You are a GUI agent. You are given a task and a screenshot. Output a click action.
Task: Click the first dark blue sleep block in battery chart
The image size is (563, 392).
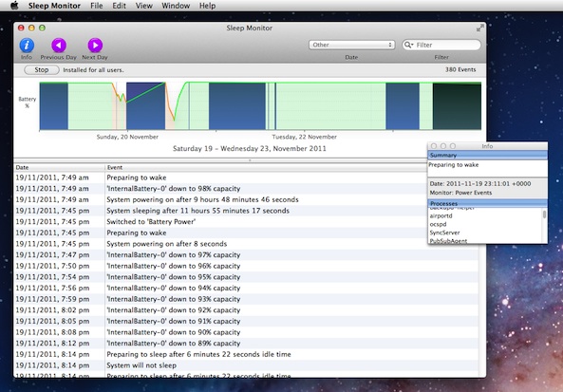pyautogui.click(x=54, y=106)
